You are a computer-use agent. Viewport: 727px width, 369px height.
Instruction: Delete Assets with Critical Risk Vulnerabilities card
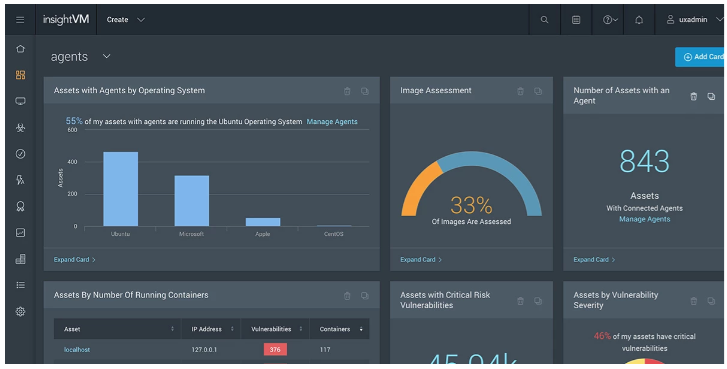click(x=520, y=301)
